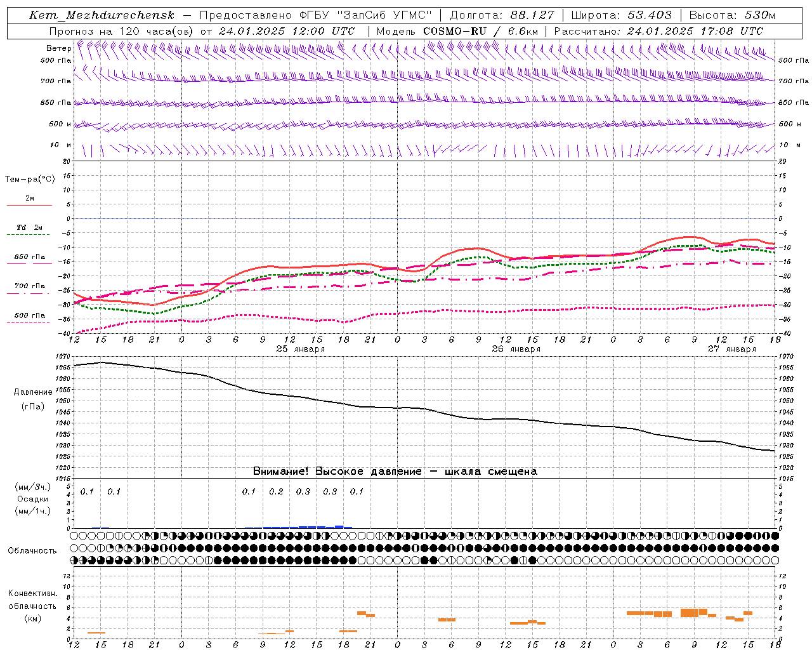Click the Kem_Mezhdurechensk station title
This screenshot has height=650, width=812.
pos(101,15)
